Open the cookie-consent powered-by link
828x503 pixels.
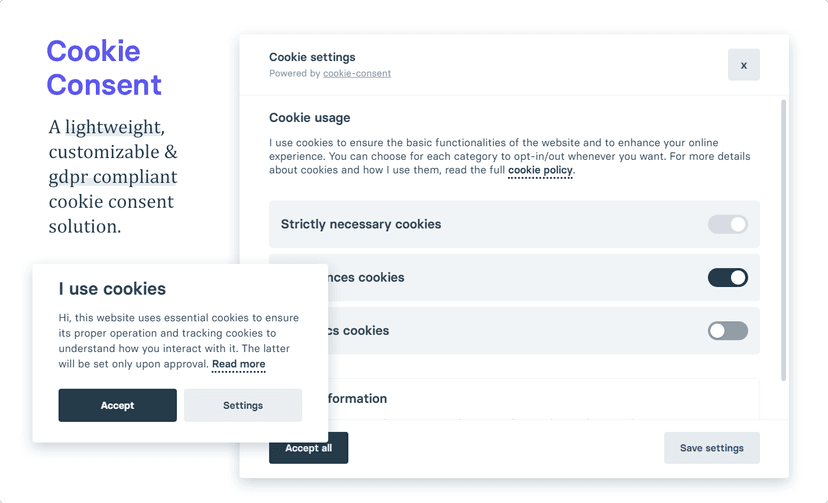[x=357, y=74]
